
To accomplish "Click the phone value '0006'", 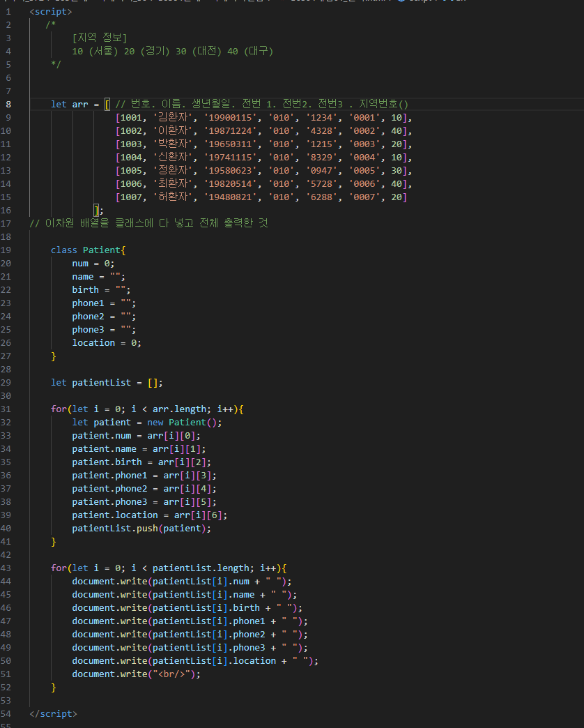I will (x=364, y=184).
